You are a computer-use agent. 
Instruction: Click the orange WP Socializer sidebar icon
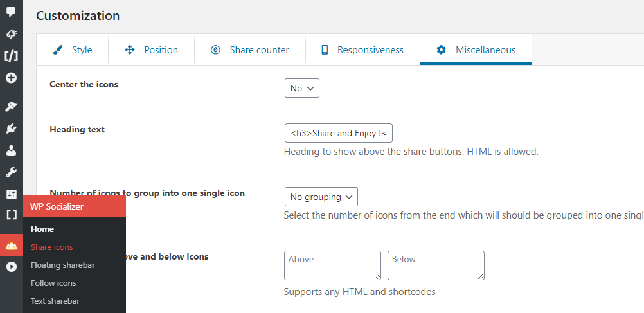(11, 246)
